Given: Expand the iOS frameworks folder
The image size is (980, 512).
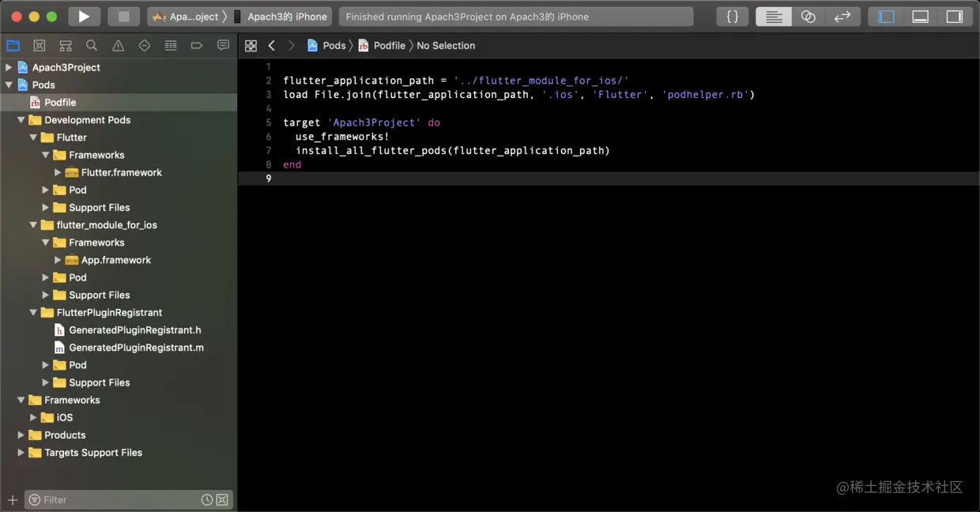Looking at the screenshot, I should 33,417.
